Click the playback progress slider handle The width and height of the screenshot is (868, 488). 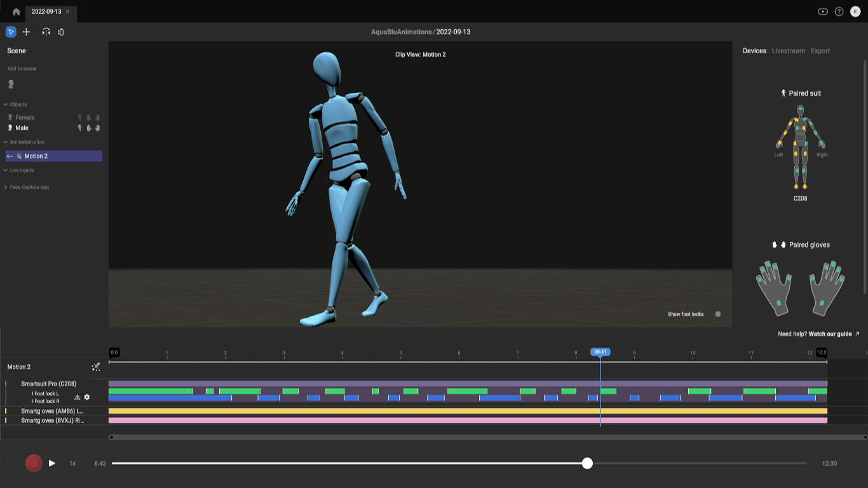[587, 463]
